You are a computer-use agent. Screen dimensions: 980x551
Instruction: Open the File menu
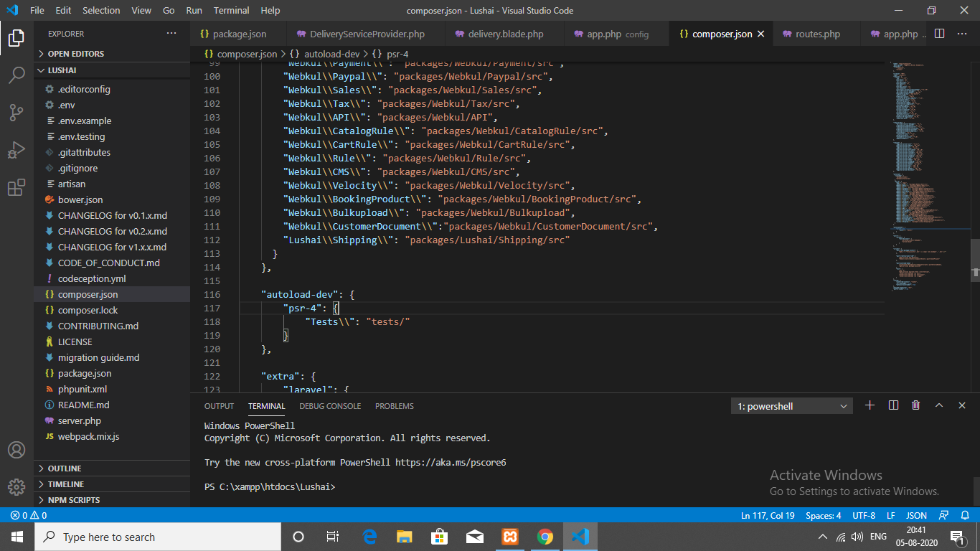(x=37, y=11)
